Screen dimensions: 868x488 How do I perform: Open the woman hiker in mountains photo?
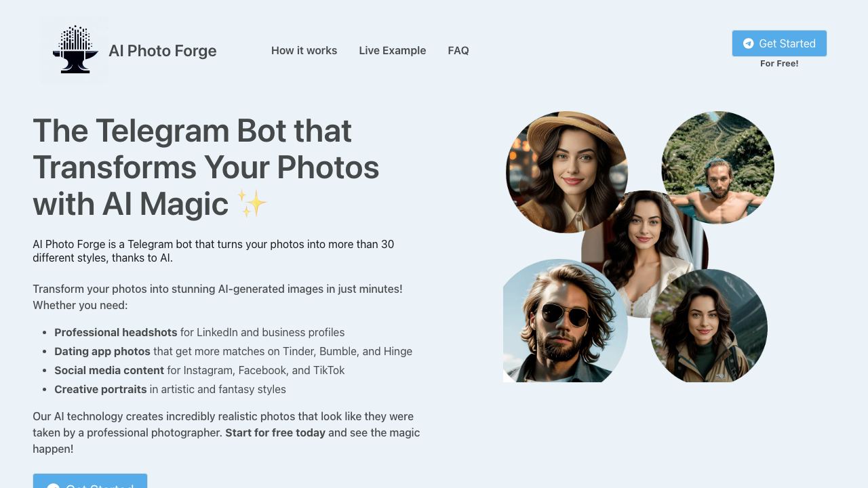pos(709,326)
